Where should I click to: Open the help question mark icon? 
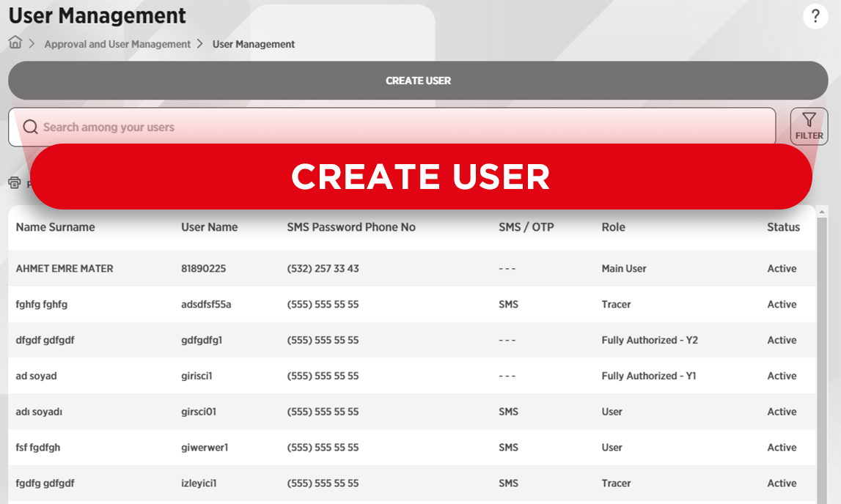click(x=815, y=16)
